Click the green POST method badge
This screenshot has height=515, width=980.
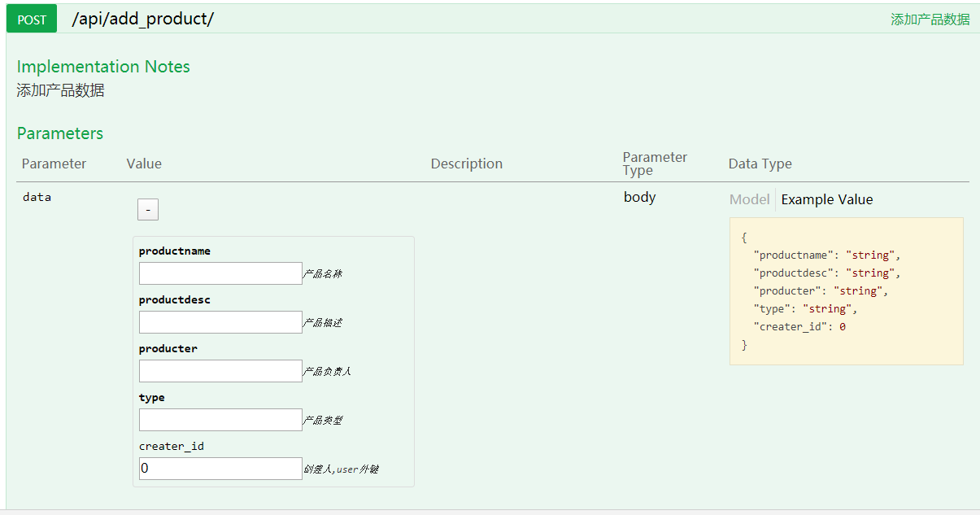tap(32, 20)
